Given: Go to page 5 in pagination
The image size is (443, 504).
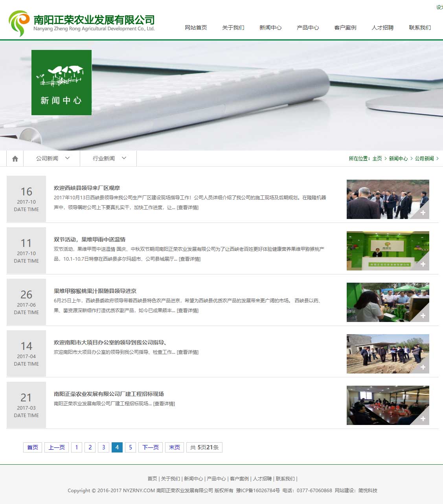Looking at the screenshot, I should [x=131, y=447].
